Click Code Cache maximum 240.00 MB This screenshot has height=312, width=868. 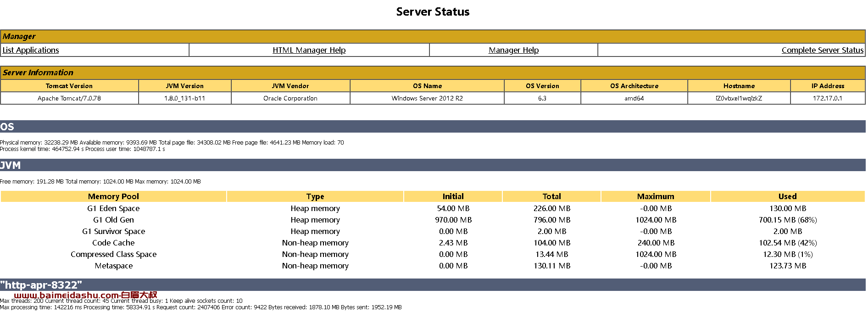pos(656,243)
